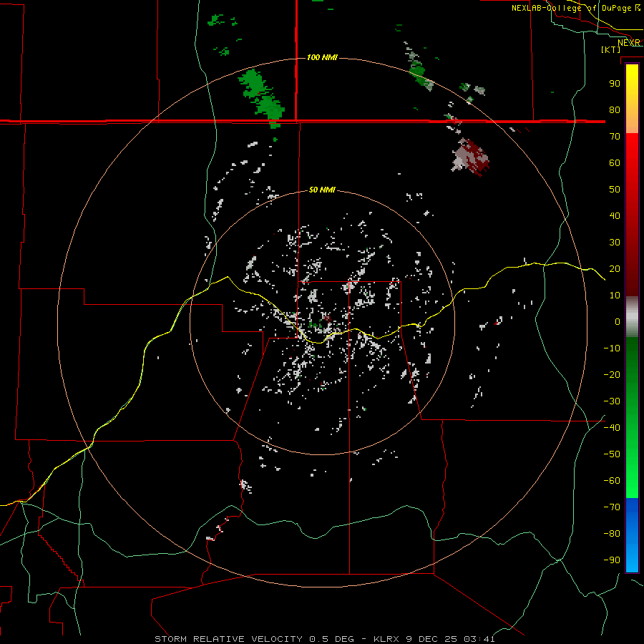Click the "100 NMI" range ring label

tap(322, 57)
